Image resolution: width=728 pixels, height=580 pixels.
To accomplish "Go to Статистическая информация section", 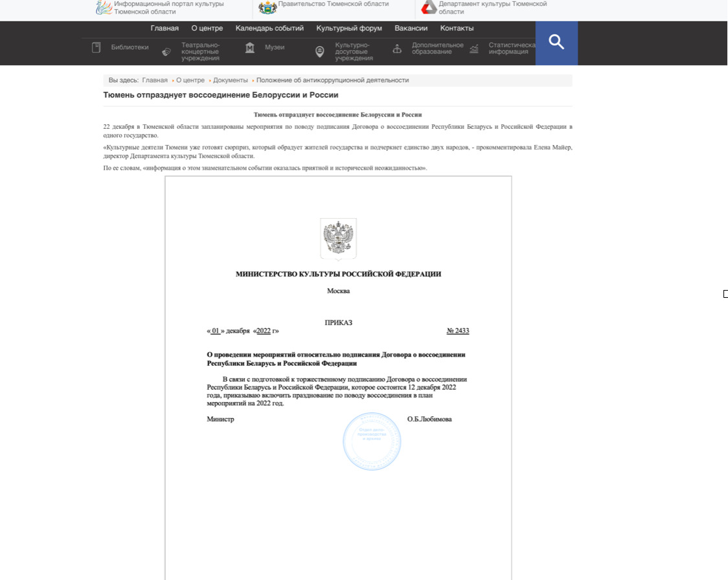I will coord(512,49).
